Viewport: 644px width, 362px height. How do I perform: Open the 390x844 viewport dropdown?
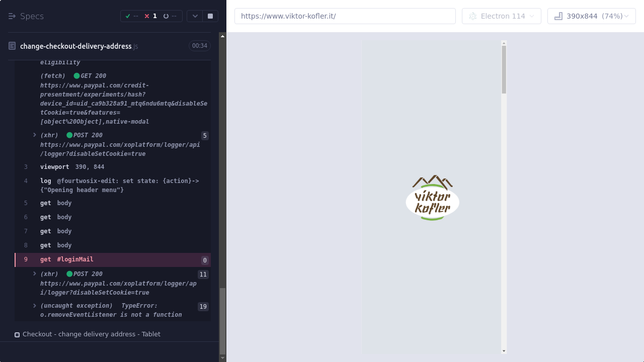[x=592, y=16]
